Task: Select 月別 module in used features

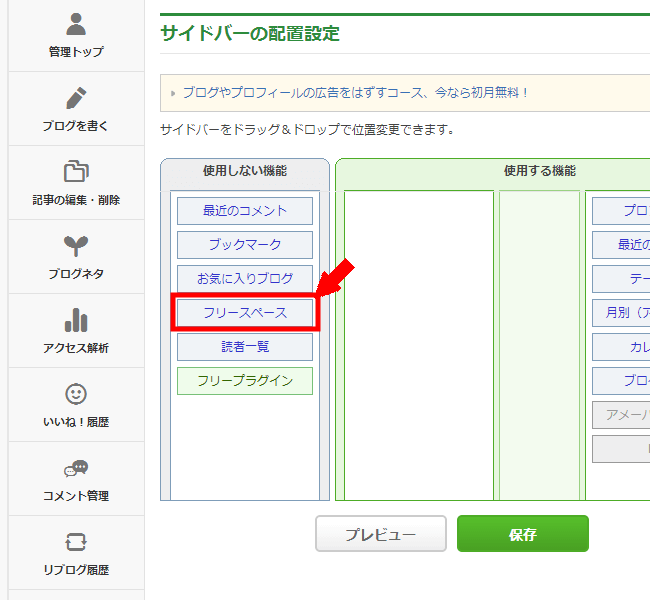Action: coord(621,313)
